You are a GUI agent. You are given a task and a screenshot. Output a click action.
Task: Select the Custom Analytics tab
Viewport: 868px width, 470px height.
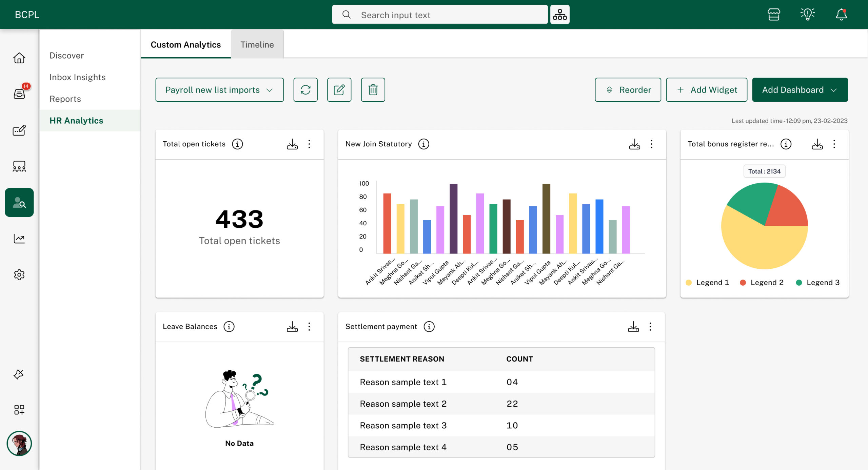click(185, 44)
